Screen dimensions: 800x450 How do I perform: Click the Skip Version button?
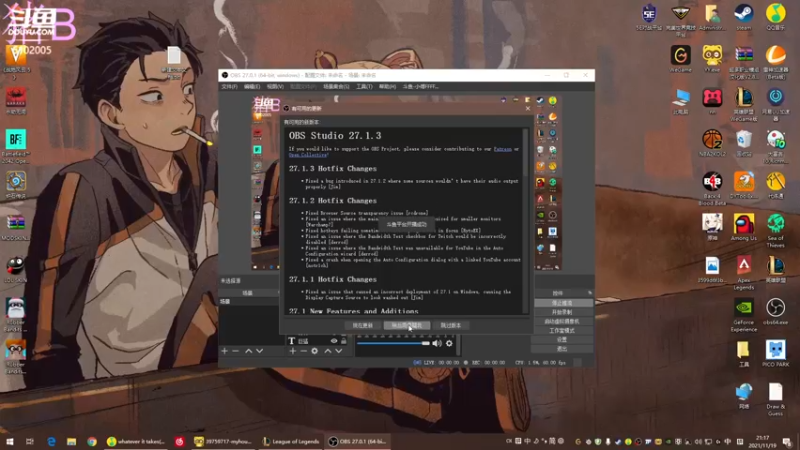tap(451, 326)
